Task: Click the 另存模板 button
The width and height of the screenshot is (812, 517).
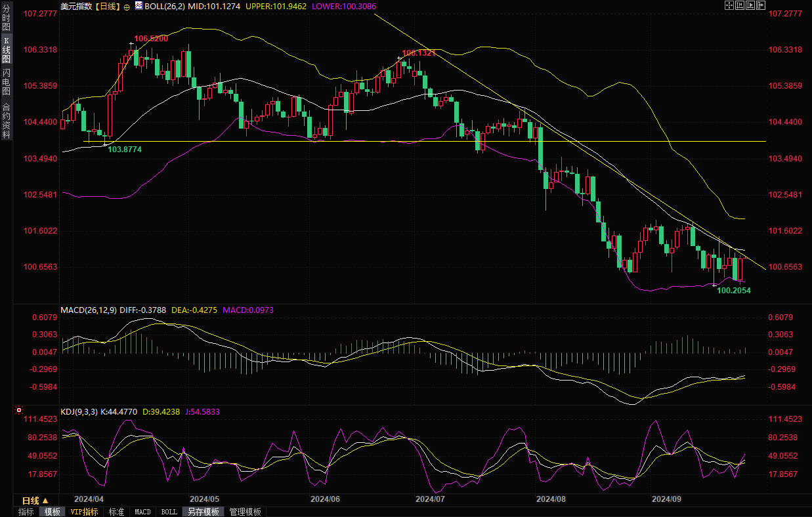Action: pos(203,512)
